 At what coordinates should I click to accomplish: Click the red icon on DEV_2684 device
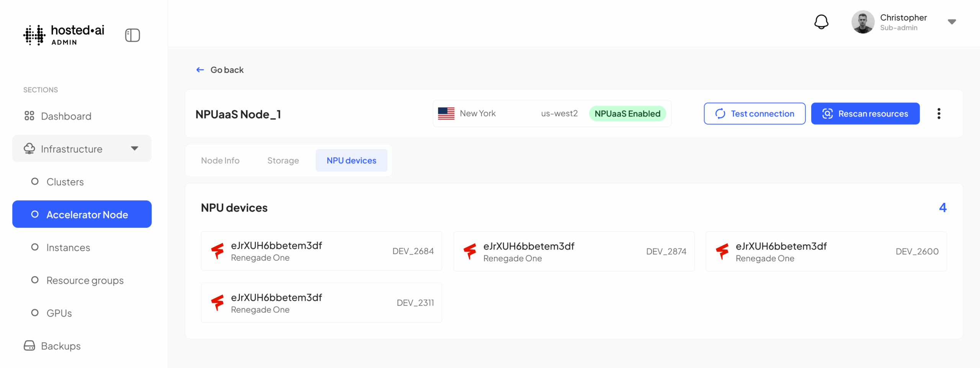pos(217,251)
